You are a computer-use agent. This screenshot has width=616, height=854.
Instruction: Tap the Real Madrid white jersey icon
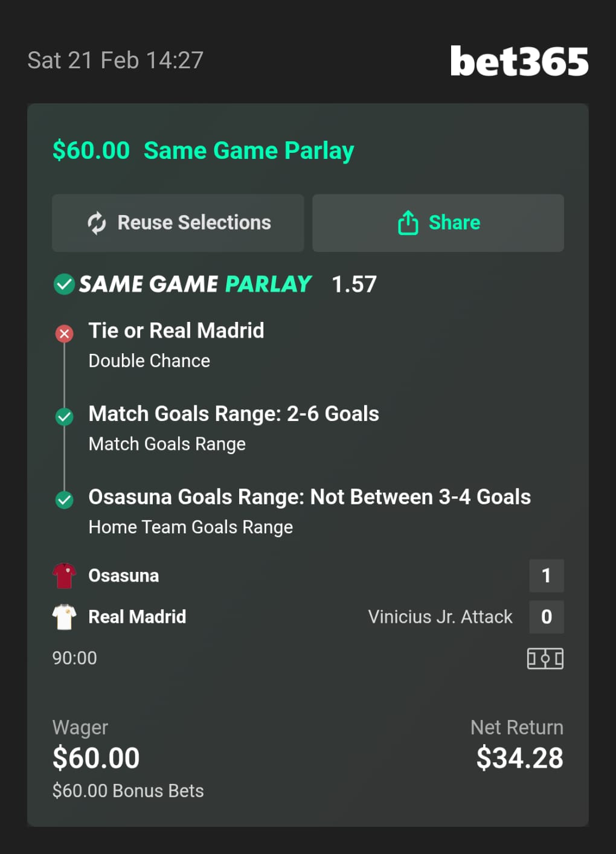[64, 617]
